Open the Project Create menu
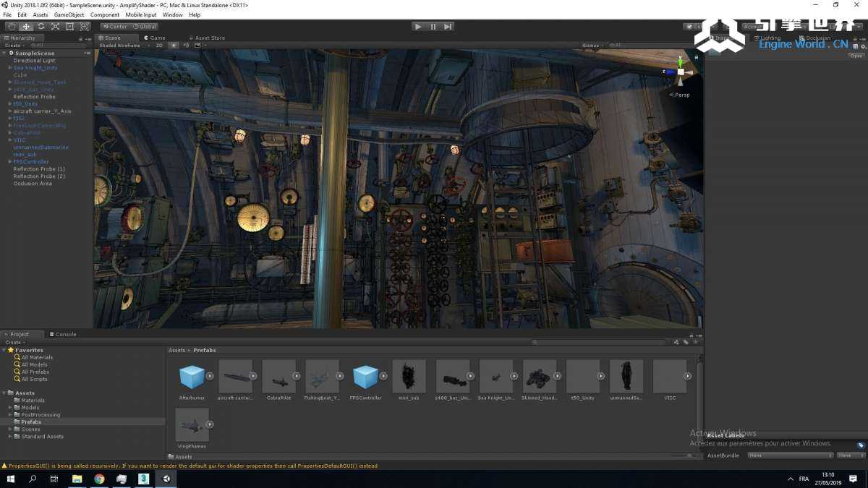This screenshot has width=868, height=488. 14,342
